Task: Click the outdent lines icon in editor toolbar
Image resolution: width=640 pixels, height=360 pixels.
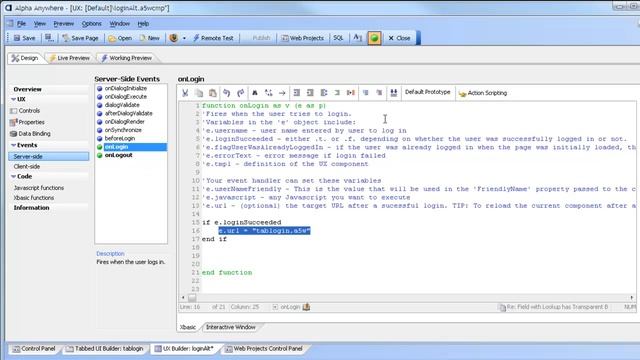Action: tap(310, 93)
